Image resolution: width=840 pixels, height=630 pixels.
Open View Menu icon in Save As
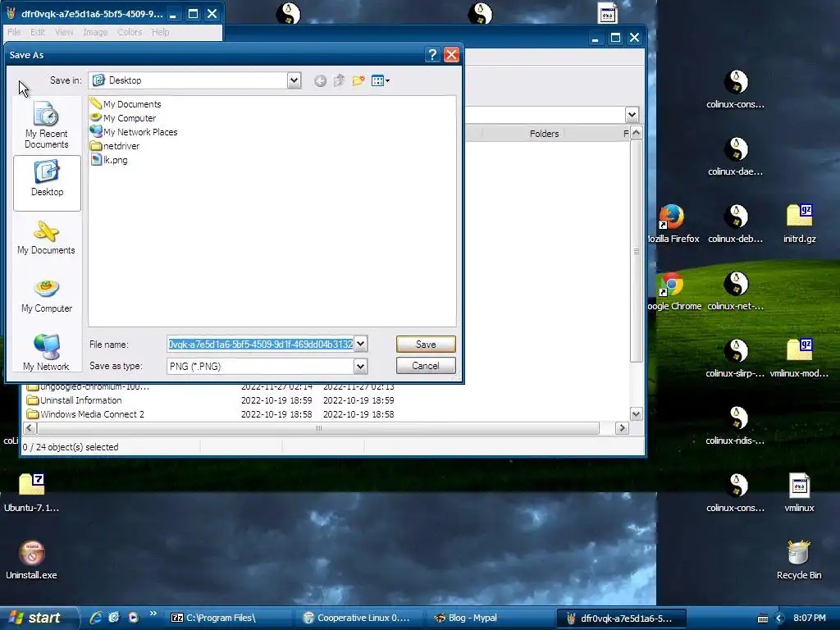pos(381,81)
